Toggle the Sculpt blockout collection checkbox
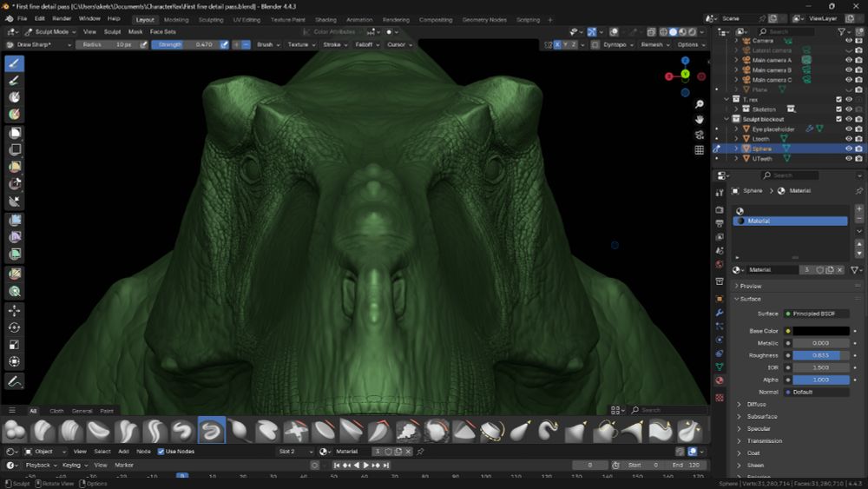 tap(838, 119)
